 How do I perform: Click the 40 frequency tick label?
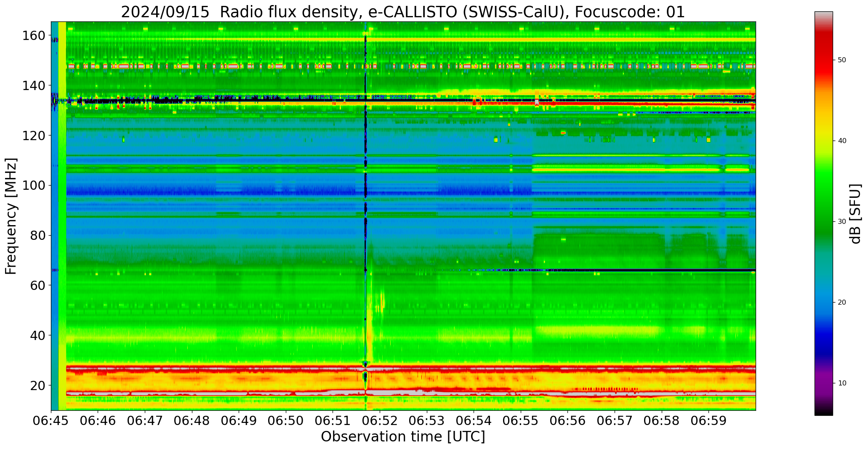coord(37,335)
